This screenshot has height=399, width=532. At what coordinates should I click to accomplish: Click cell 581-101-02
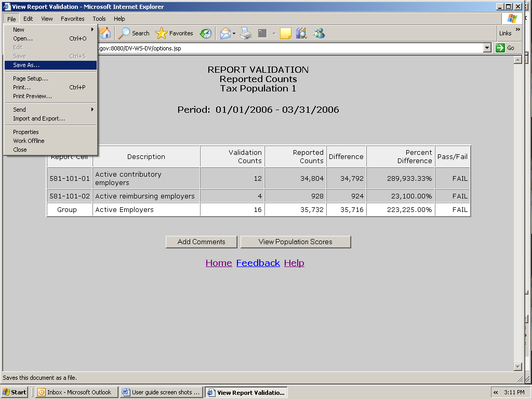[70, 196]
